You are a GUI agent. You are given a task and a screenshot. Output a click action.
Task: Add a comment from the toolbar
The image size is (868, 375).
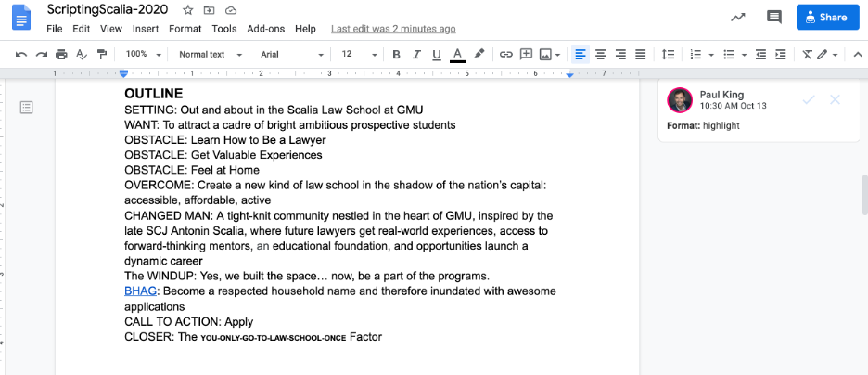coord(526,54)
